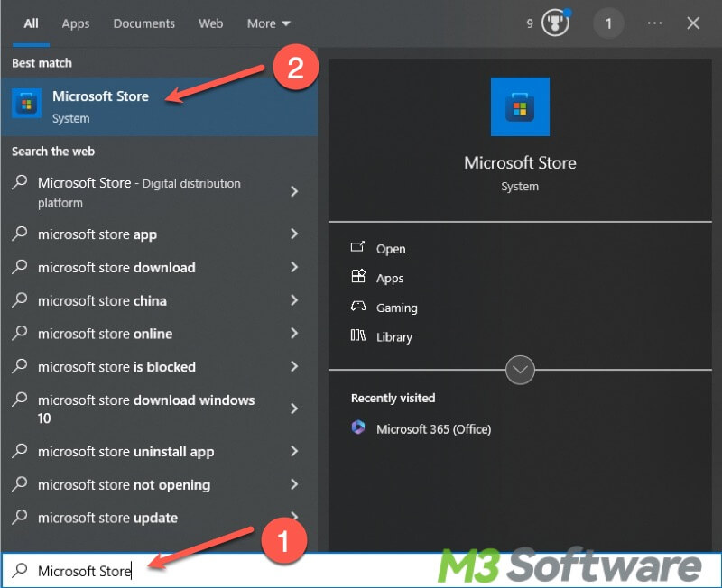Open recently visited Microsoft 365 (Office)
722x588 pixels.
pyautogui.click(x=433, y=429)
